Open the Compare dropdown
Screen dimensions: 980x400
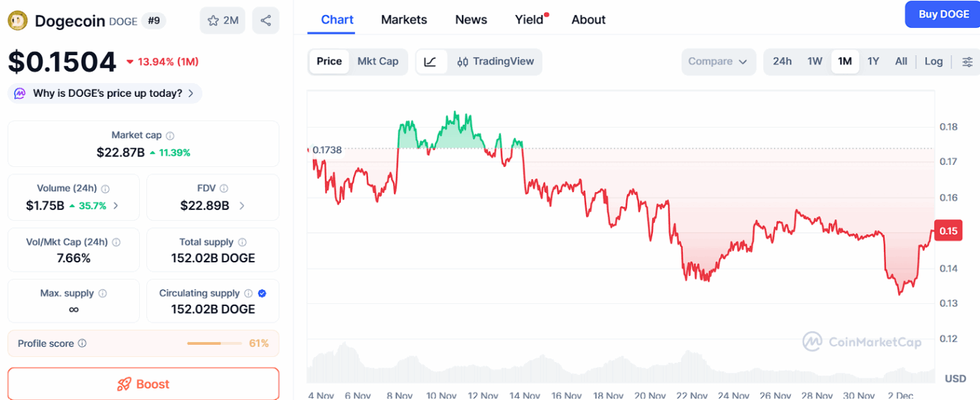[x=717, y=62]
